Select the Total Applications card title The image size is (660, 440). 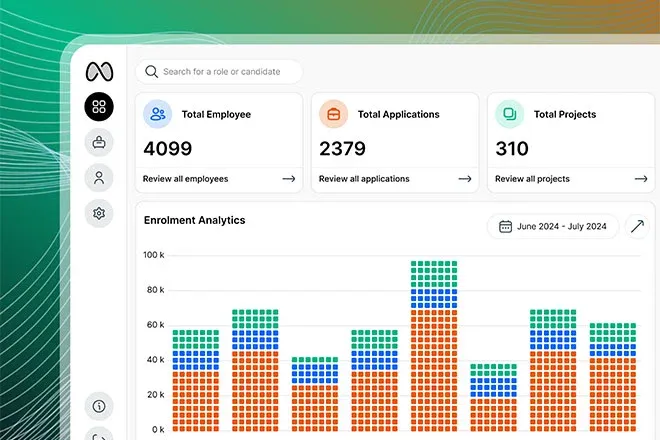[399, 115]
